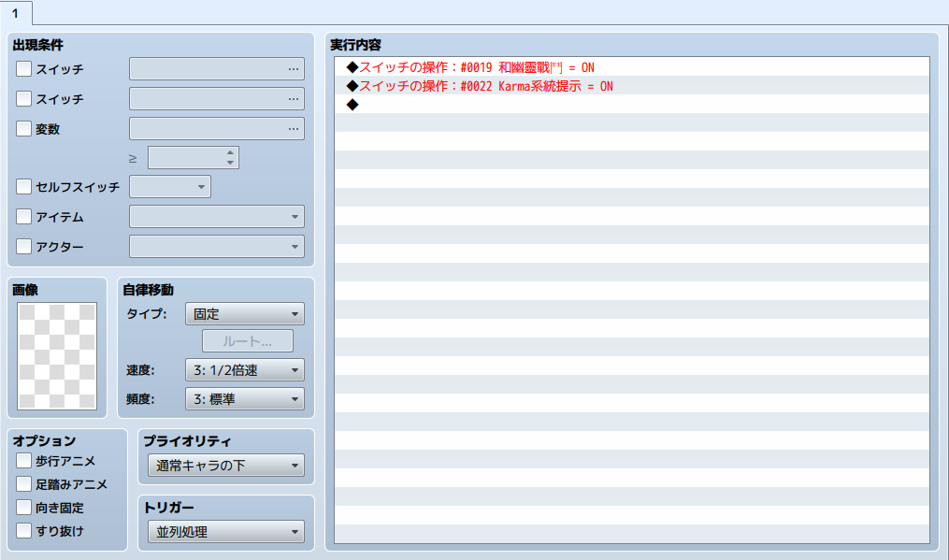949x560 pixels.
Task: Open the プライオリティ dropdown
Action: coord(225,465)
